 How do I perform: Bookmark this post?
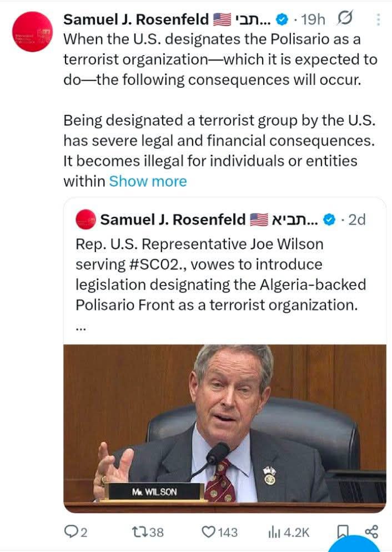coord(343,531)
